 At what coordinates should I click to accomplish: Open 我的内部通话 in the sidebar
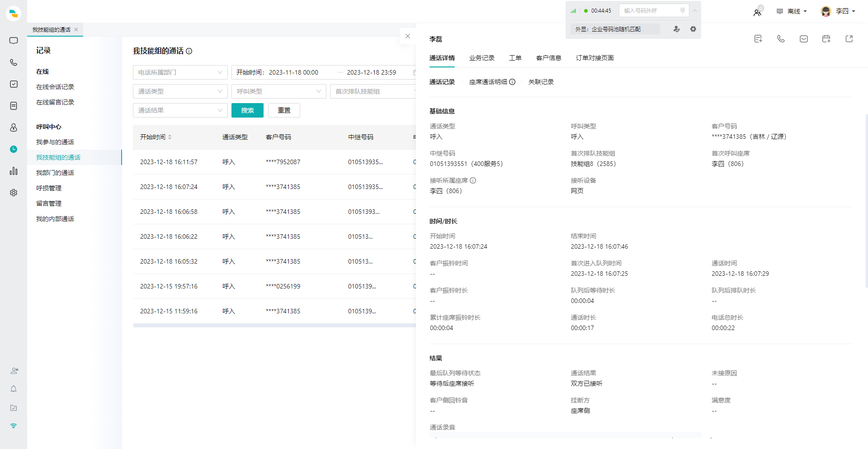(55, 219)
